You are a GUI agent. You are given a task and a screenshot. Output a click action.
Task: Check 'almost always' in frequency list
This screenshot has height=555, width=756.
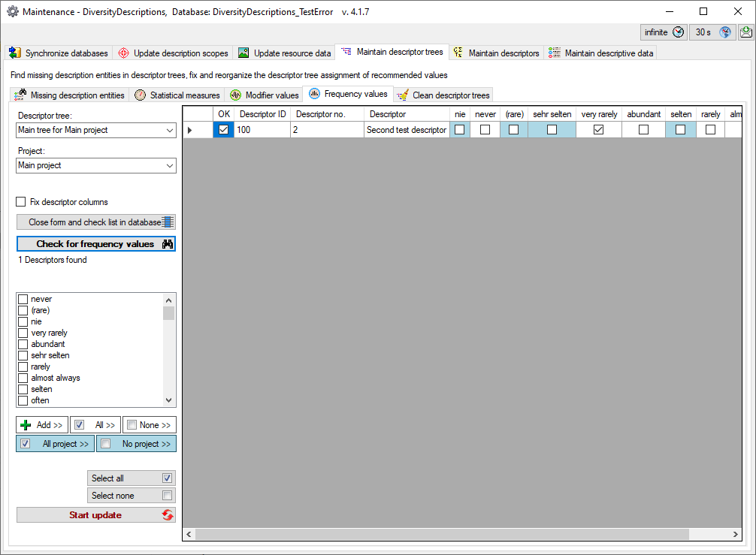click(x=23, y=378)
